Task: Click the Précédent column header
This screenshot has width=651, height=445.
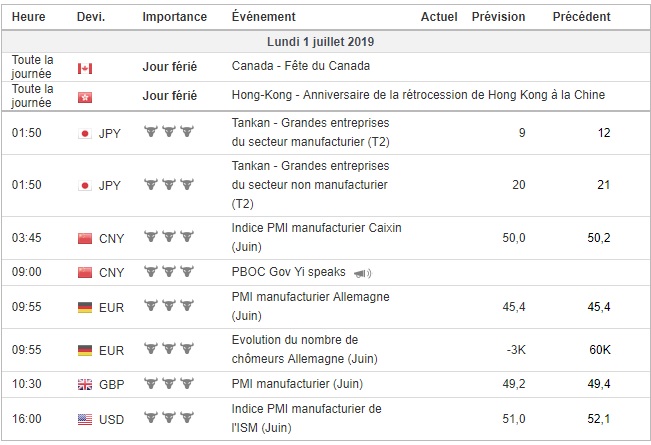Action: point(581,17)
